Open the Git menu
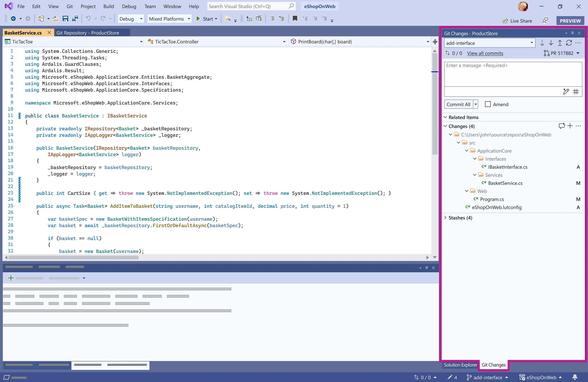Screen dimensions: 588x382 click(69, 6)
